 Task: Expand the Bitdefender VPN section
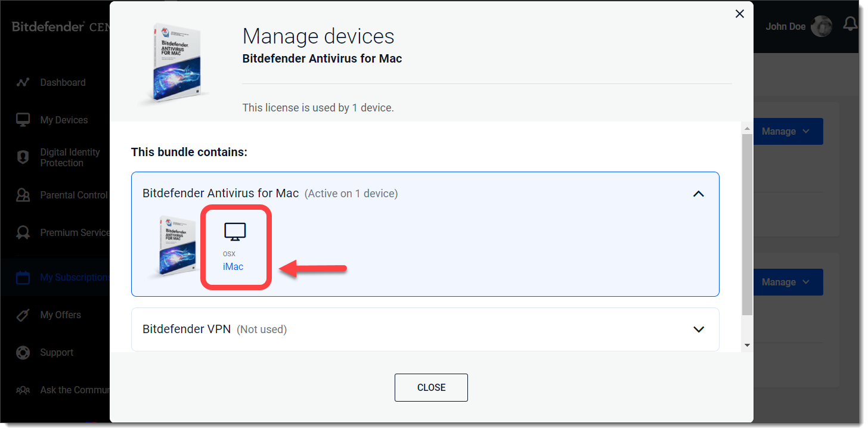(698, 328)
